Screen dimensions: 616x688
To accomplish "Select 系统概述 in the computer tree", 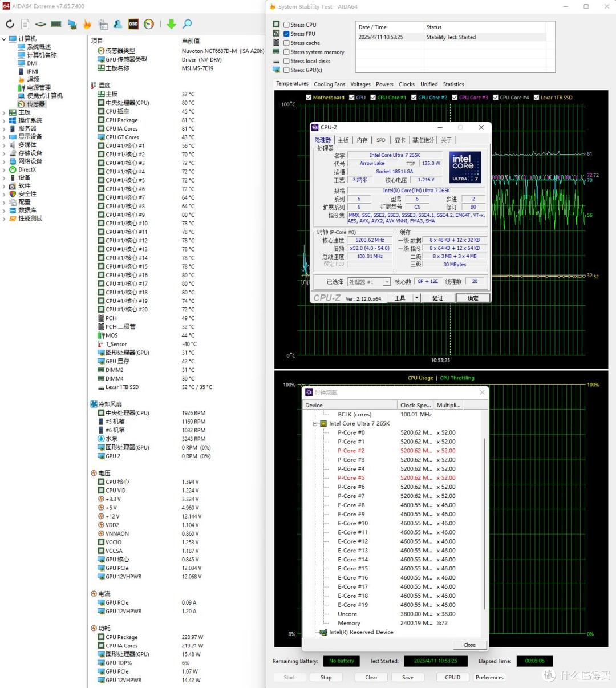I will [39, 47].
